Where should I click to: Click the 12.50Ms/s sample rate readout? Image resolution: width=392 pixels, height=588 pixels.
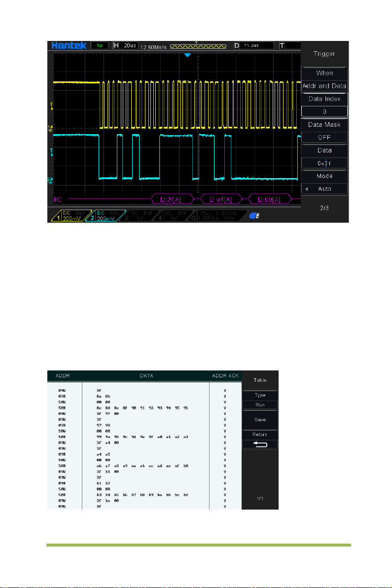click(x=153, y=47)
